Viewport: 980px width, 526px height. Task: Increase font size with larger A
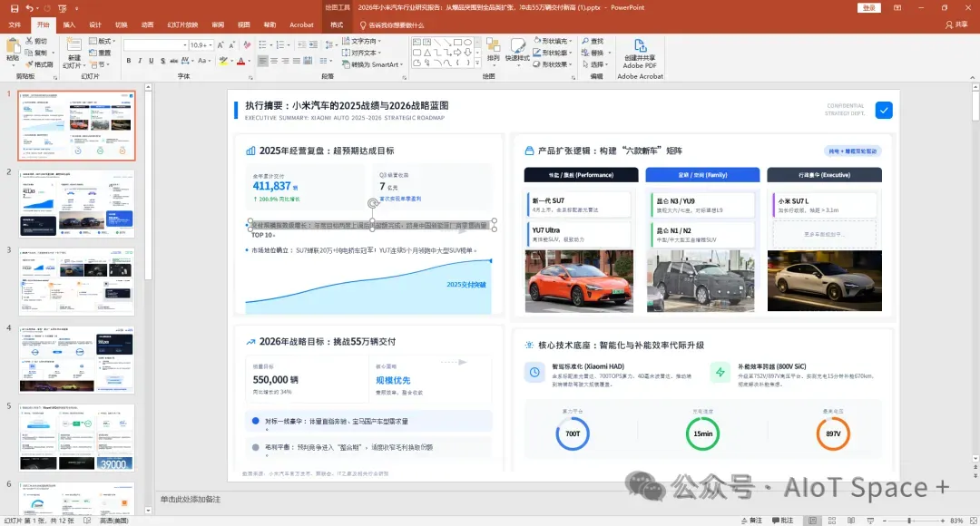click(x=220, y=45)
